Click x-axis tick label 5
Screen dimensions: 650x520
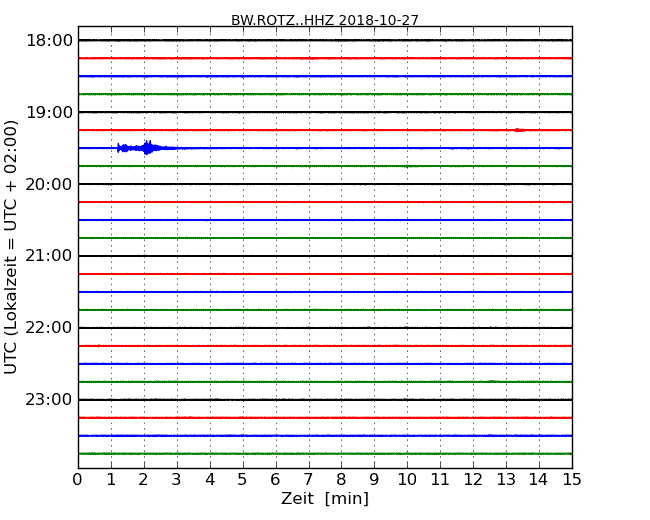pyautogui.click(x=243, y=480)
